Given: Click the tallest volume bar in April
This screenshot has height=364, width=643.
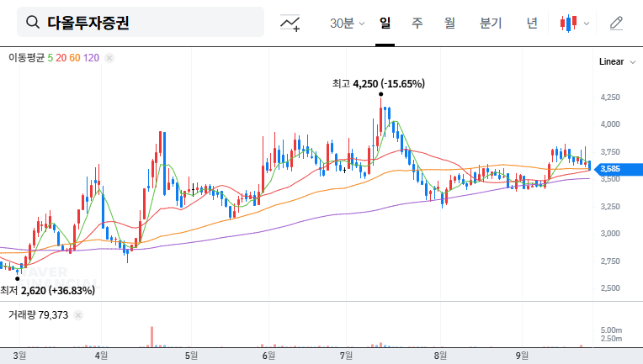Looking at the screenshot, I should click(x=151, y=337).
